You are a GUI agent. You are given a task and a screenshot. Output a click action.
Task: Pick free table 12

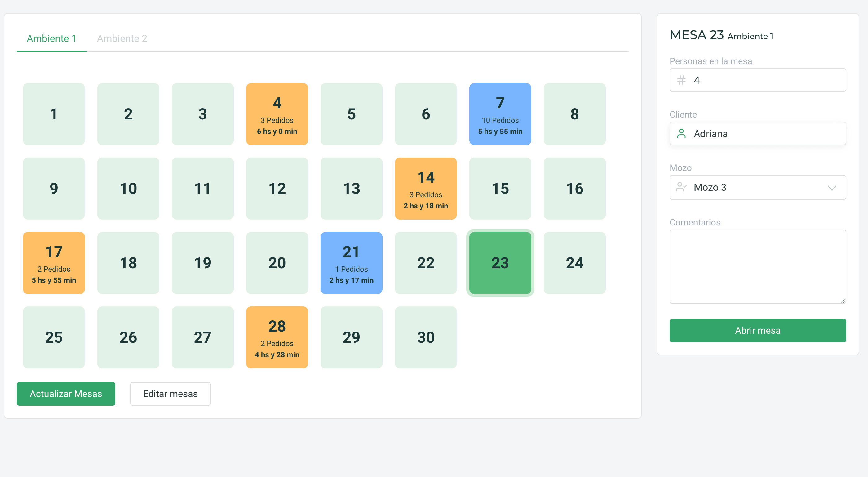coord(277,189)
